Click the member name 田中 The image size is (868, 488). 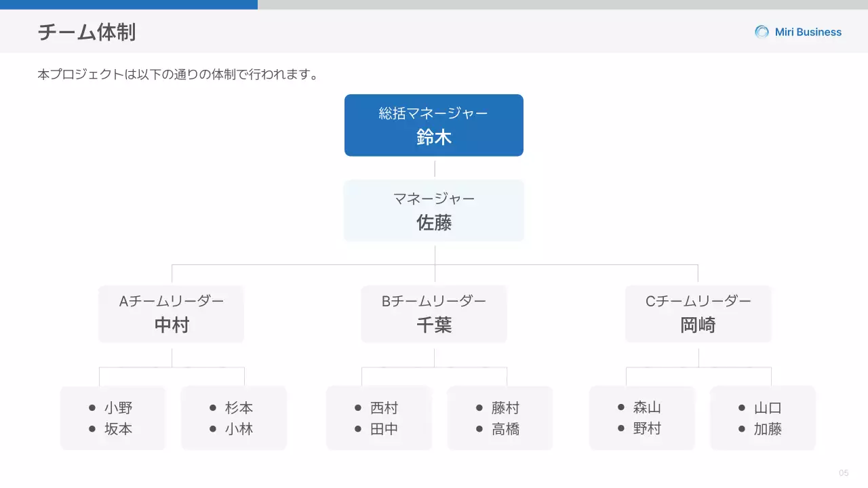[384, 428]
